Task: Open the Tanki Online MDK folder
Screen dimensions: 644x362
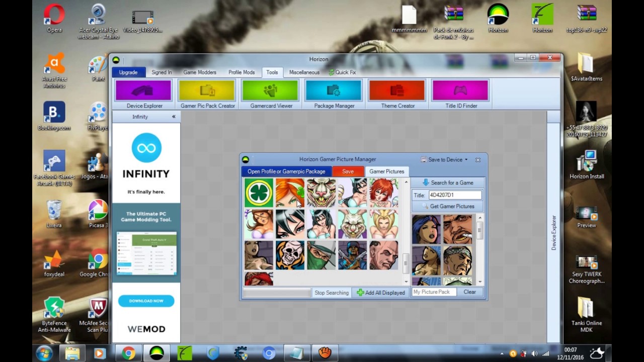Action: (587, 314)
